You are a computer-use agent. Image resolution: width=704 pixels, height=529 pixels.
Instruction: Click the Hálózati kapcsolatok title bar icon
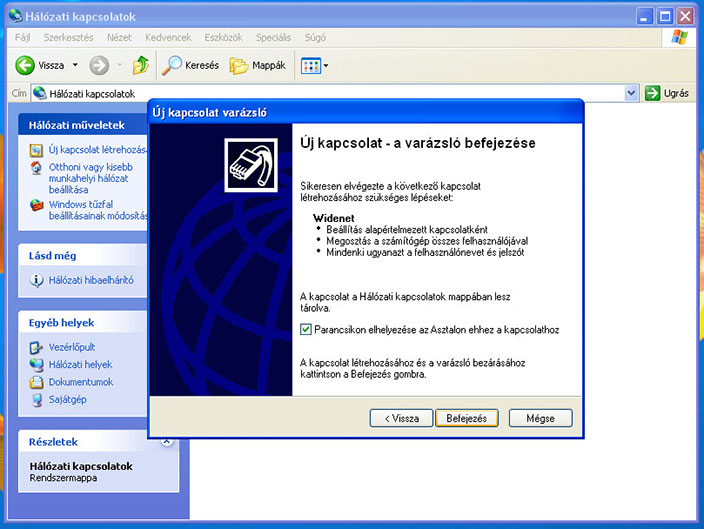tap(16, 16)
